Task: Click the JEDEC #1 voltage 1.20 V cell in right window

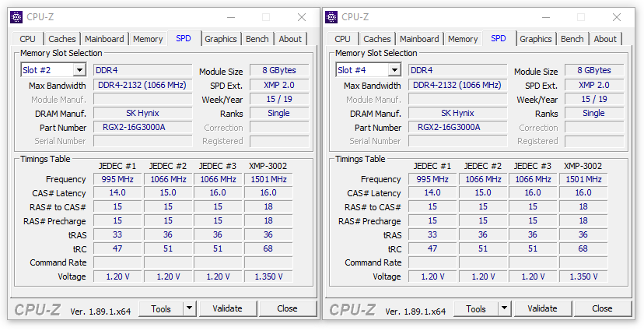Action: pos(432,276)
